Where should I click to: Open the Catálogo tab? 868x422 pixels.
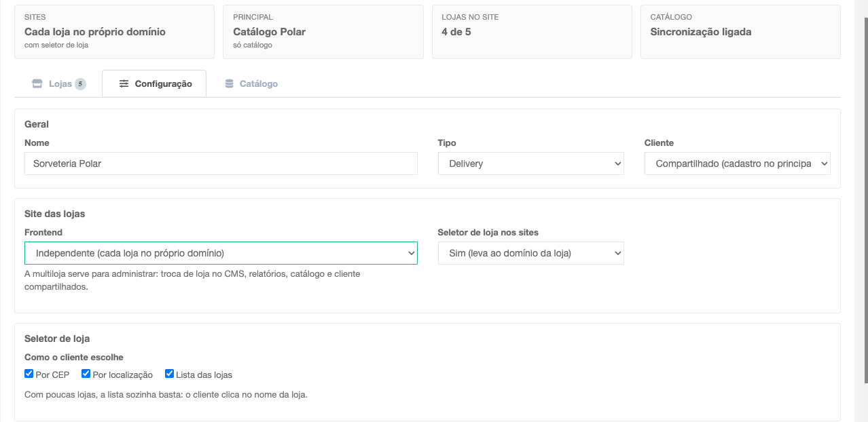point(251,84)
